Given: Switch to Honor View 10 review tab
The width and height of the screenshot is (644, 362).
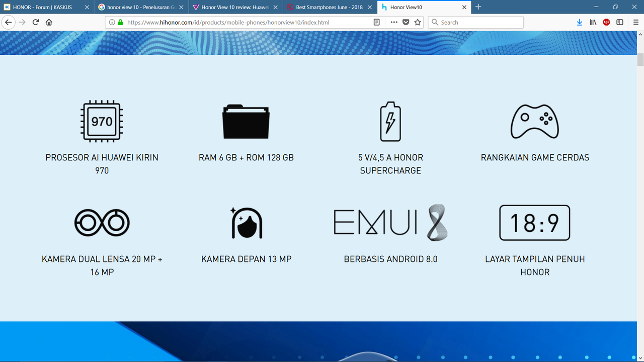Looking at the screenshot, I should tap(235, 7).
